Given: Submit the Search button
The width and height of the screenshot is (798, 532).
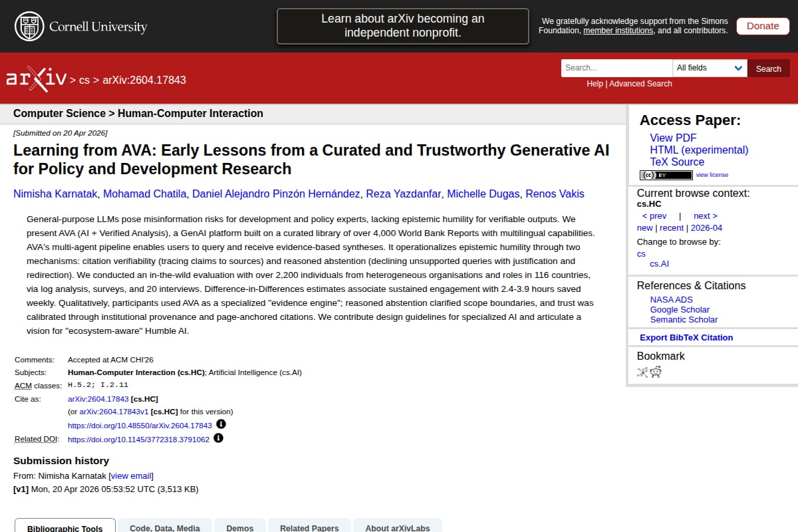Looking at the screenshot, I should (769, 68).
